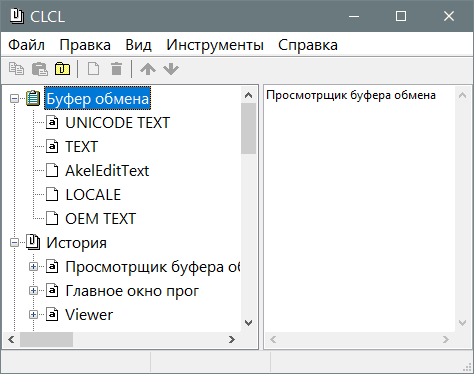Select the AkelEditText format entry

tap(107, 171)
